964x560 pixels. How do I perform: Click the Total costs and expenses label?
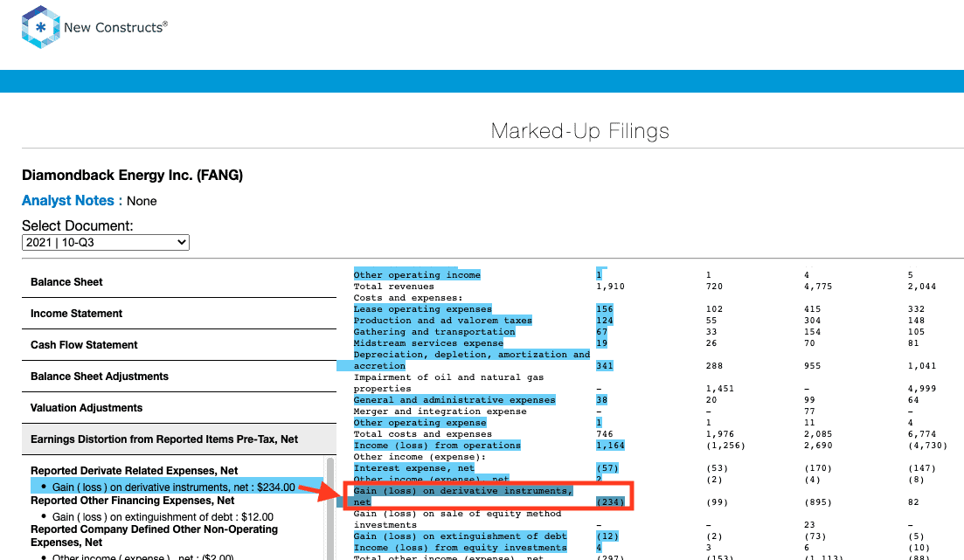click(x=422, y=433)
